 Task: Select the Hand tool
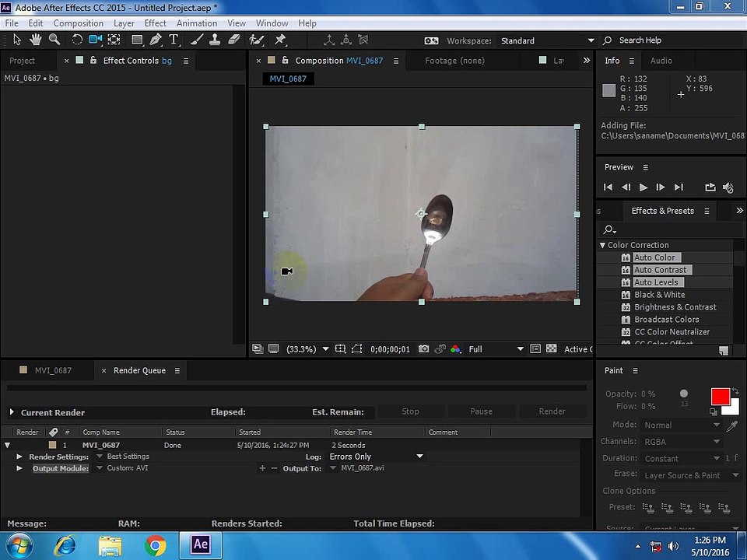tap(36, 40)
